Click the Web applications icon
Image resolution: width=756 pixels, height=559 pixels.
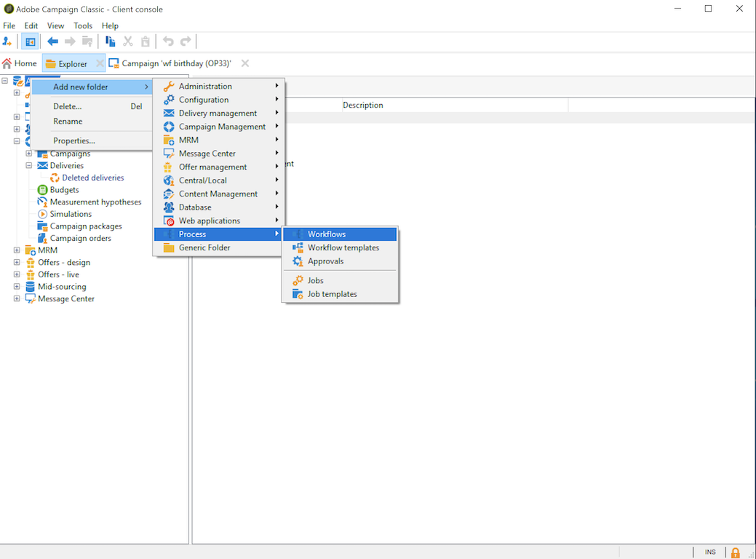pos(169,221)
